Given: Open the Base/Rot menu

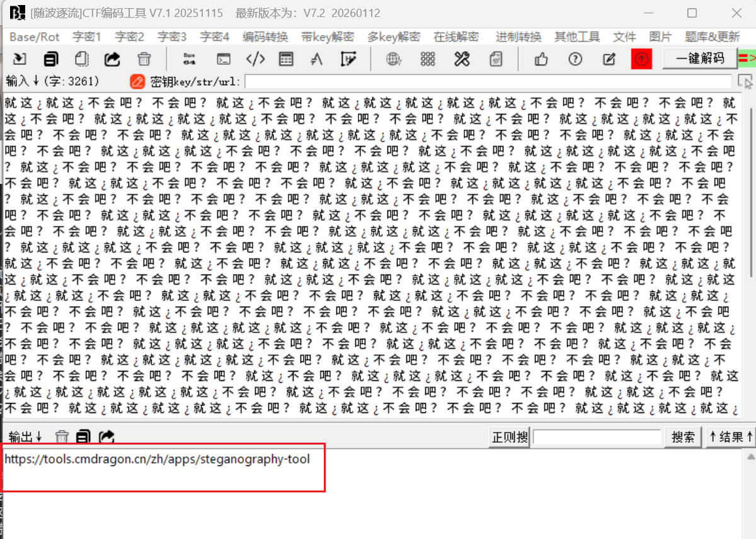Looking at the screenshot, I should pyautogui.click(x=35, y=37).
